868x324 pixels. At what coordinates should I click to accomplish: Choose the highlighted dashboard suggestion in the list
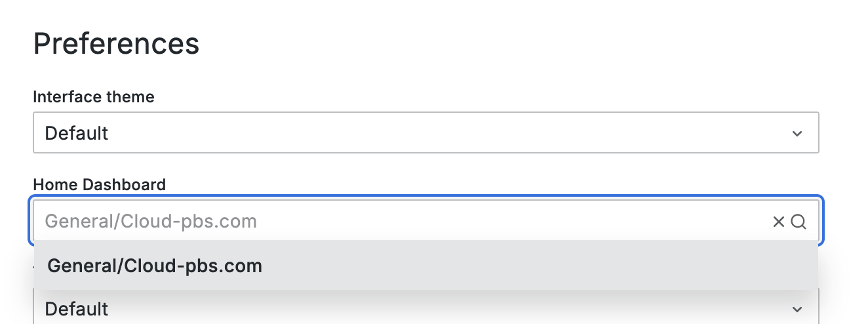[425, 266]
